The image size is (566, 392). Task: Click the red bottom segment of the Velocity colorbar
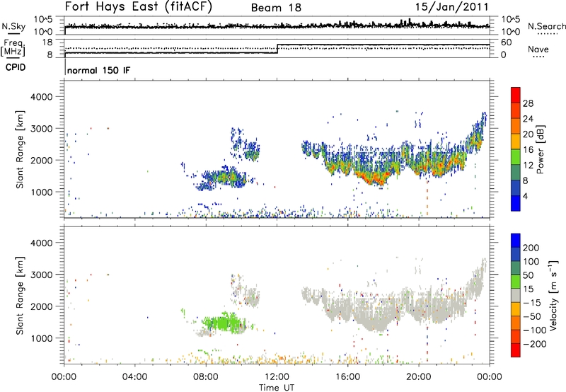(x=516, y=350)
